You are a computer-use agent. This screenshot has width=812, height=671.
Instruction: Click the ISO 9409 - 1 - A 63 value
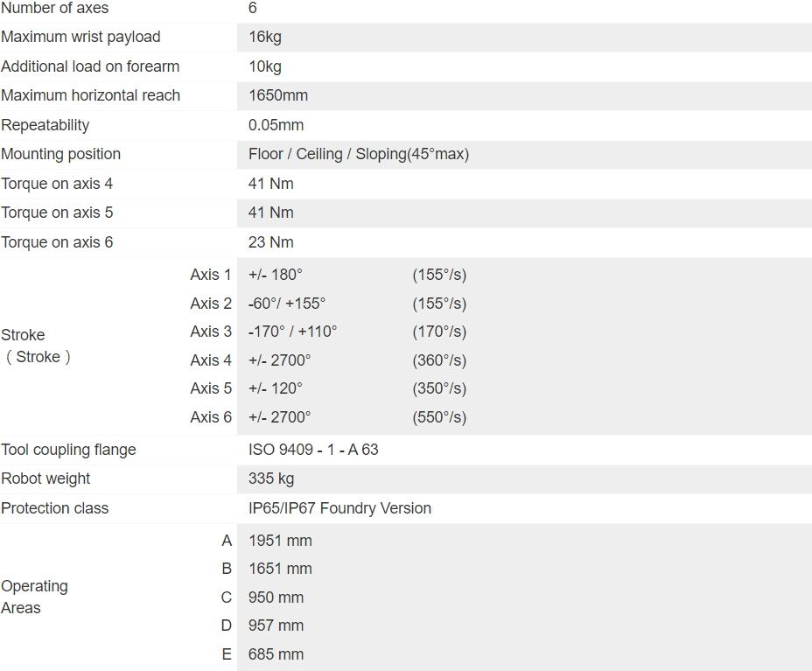tap(313, 450)
